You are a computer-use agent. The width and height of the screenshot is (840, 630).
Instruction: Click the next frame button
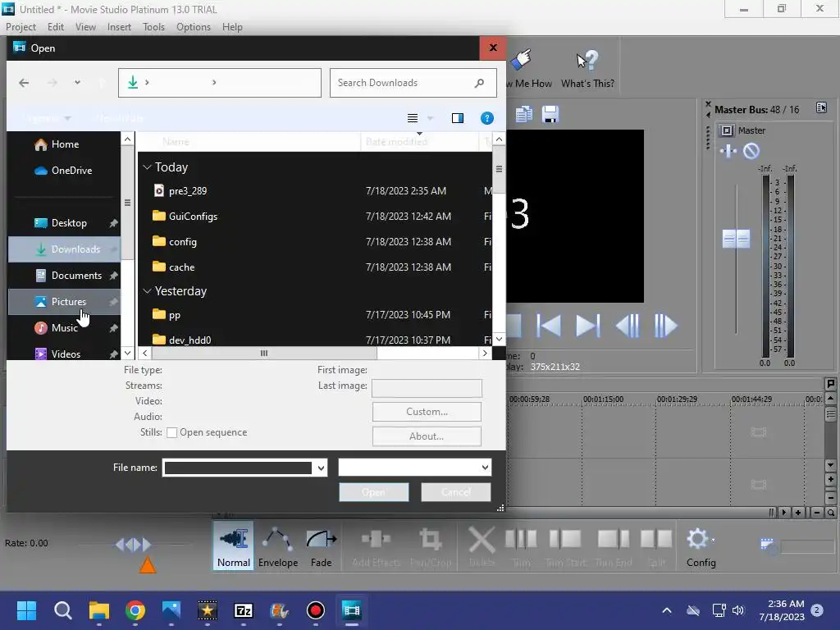point(665,326)
